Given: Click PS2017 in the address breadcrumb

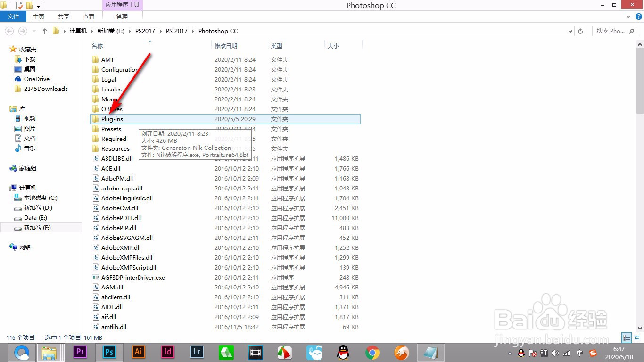Looking at the screenshot, I should [x=145, y=31].
